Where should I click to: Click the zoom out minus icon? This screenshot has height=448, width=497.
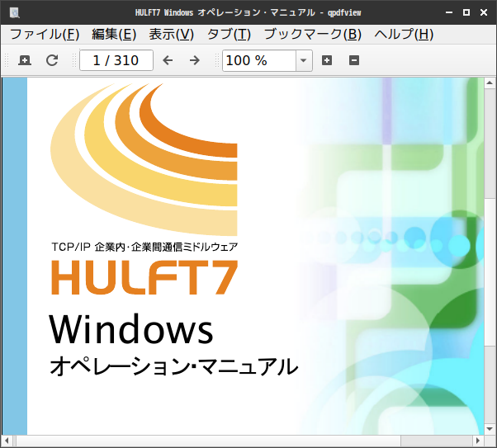pyautogui.click(x=354, y=60)
